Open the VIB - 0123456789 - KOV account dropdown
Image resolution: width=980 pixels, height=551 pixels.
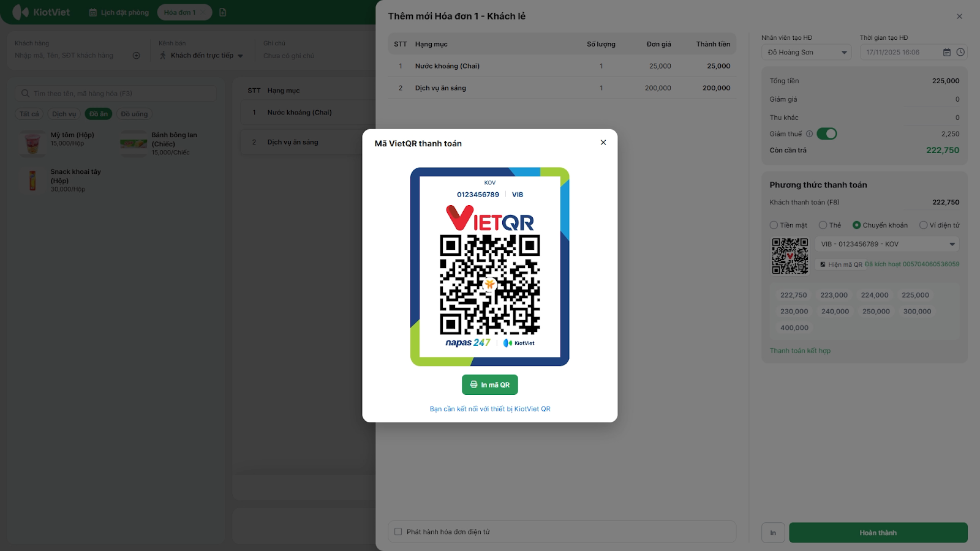coord(888,244)
